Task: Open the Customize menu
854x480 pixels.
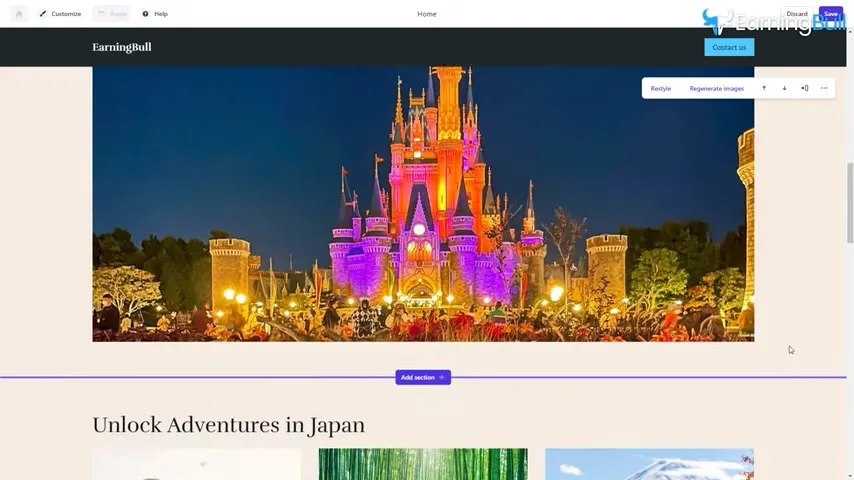Action: tap(60, 14)
